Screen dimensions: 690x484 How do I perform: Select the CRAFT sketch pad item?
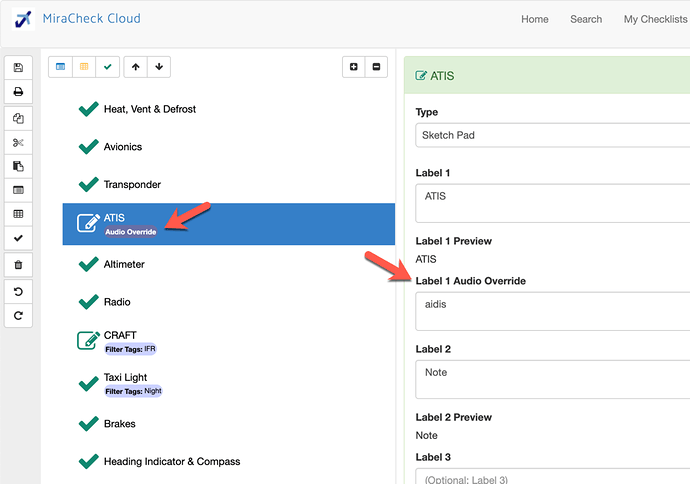click(x=229, y=342)
